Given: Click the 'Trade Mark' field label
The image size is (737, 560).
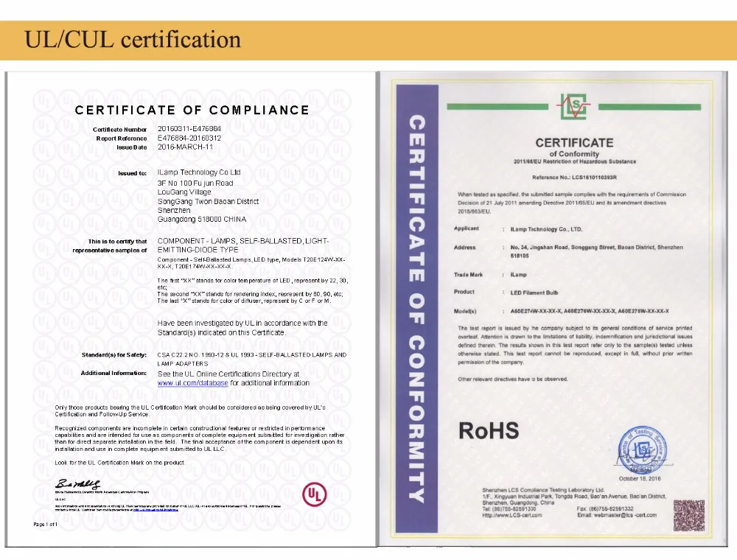Looking at the screenshot, I should pyautogui.click(x=468, y=275).
